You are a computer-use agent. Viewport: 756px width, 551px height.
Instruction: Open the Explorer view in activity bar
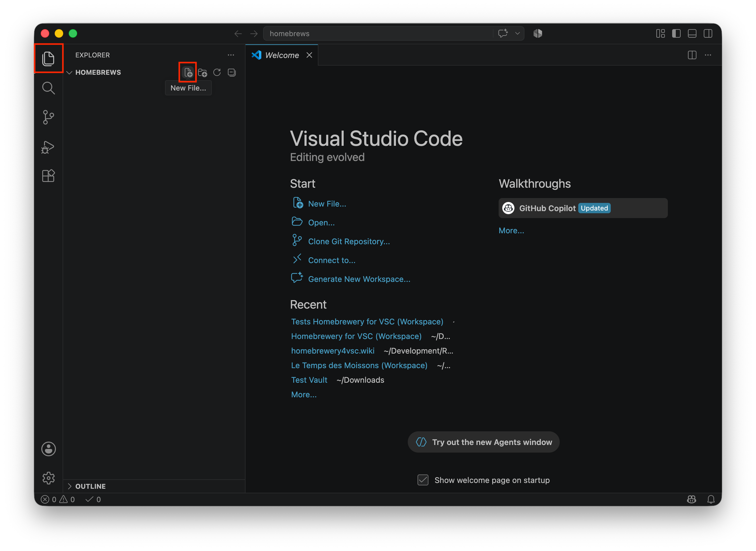48,58
